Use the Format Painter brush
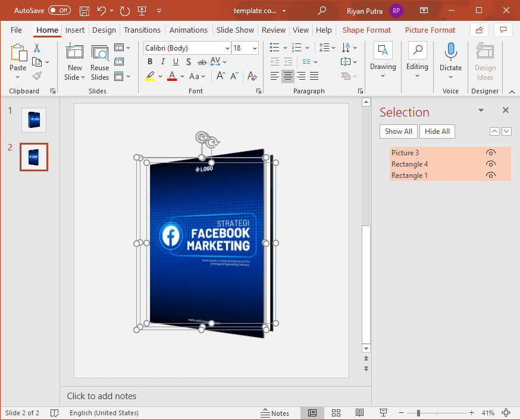Image resolution: width=520 pixels, height=420 pixels. tap(37, 76)
